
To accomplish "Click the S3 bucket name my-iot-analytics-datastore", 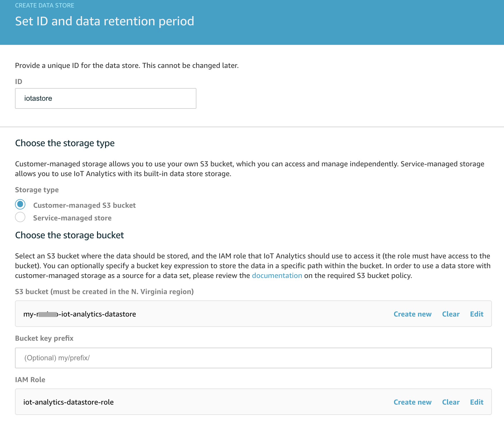I will [x=79, y=314].
